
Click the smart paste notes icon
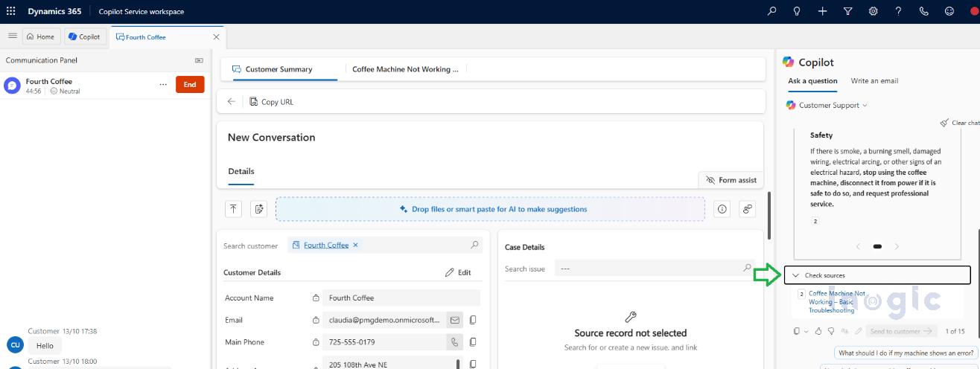(258, 209)
